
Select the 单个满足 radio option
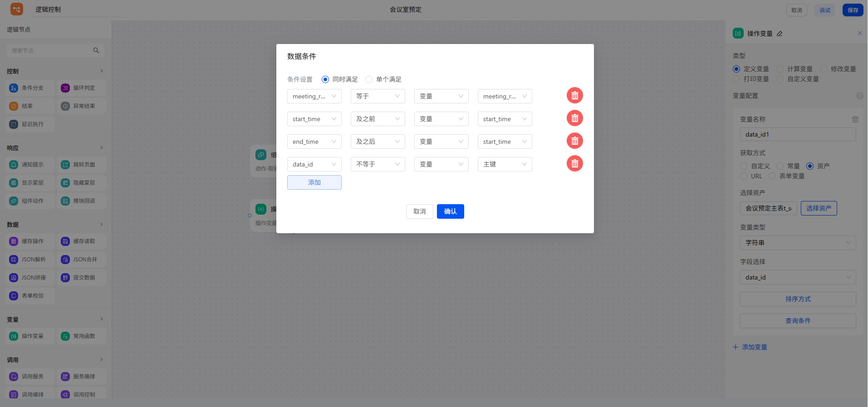point(369,79)
